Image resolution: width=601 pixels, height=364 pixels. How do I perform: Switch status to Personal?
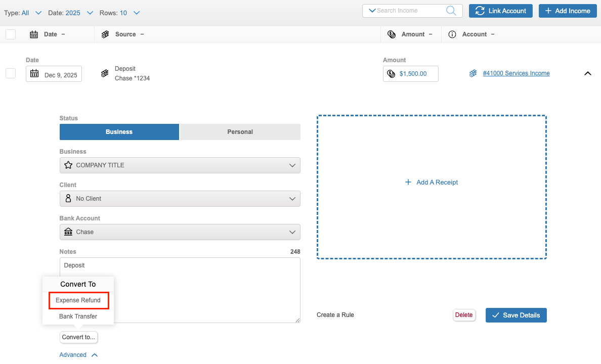point(240,132)
